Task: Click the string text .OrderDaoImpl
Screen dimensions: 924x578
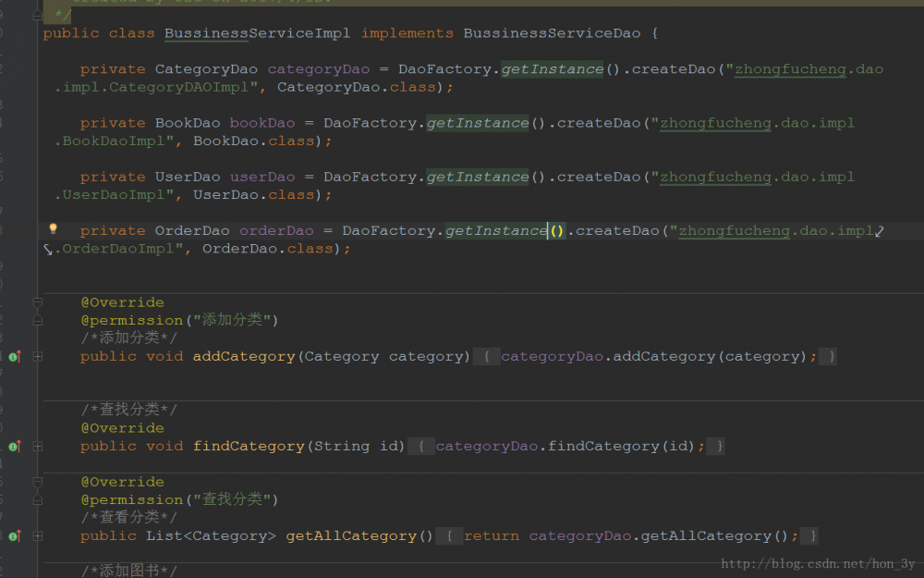Action: click(x=114, y=248)
